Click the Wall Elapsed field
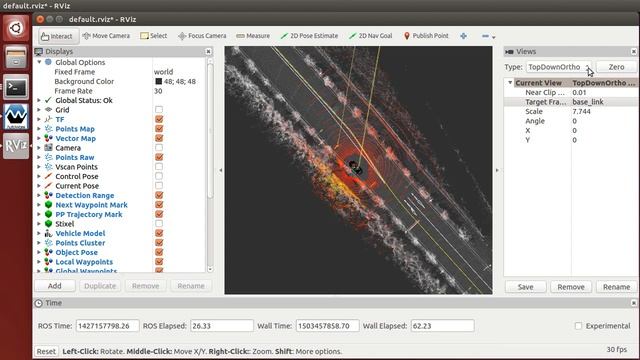The width and height of the screenshot is (640, 360). click(x=442, y=326)
